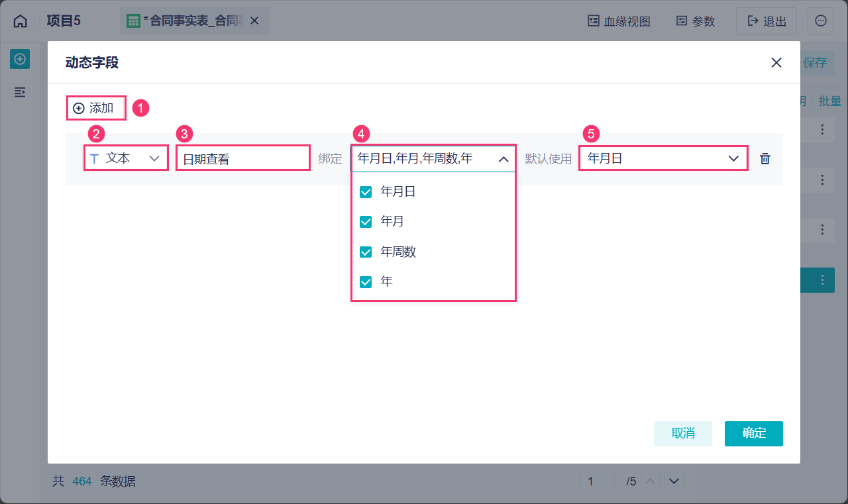Click the circular add icon in left sidebar
Viewport: 848px width, 504px height.
click(20, 59)
